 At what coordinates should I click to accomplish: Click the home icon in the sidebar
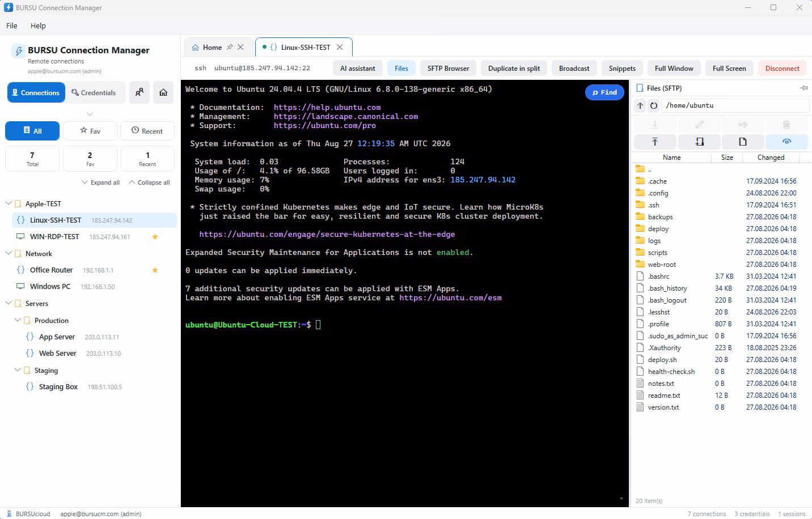(x=163, y=92)
